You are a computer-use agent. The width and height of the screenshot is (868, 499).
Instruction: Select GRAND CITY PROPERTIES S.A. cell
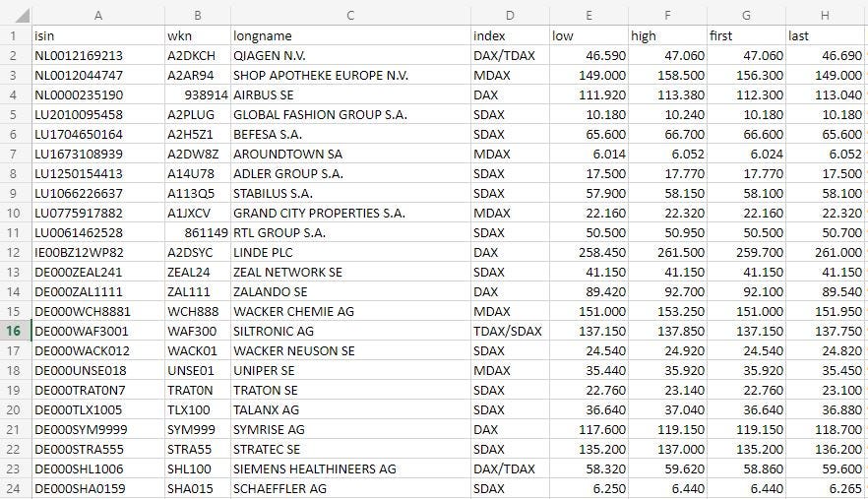pos(350,213)
